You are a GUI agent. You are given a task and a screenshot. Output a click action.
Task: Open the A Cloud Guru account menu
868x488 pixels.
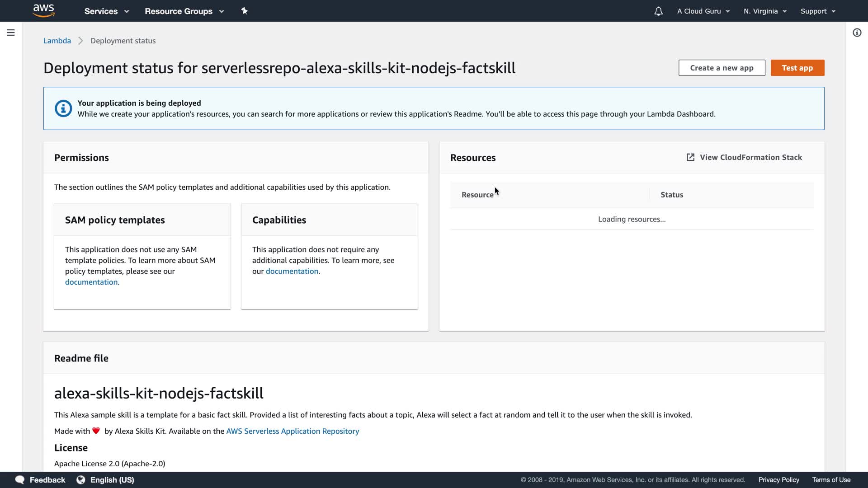pos(703,11)
